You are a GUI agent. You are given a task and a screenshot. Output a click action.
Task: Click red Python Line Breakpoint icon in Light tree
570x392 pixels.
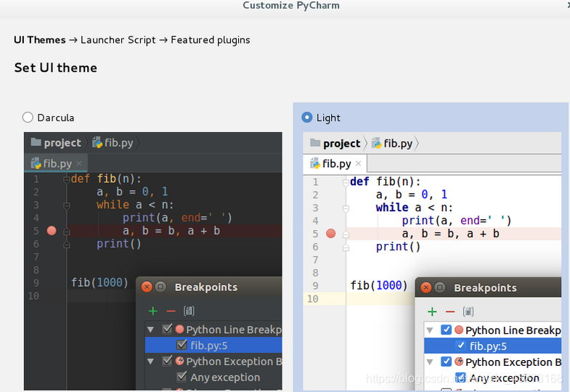point(459,330)
